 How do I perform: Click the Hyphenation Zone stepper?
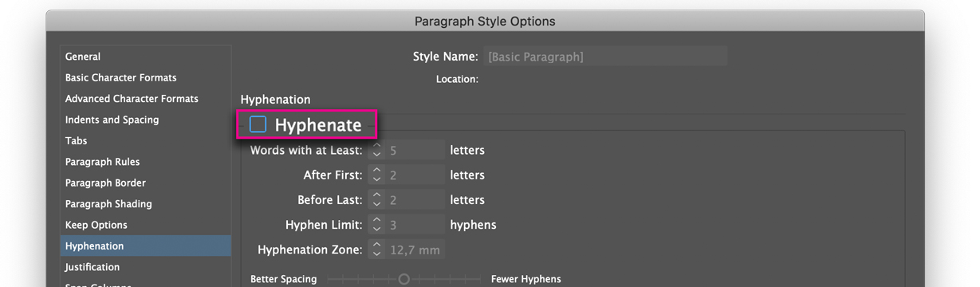(376, 250)
